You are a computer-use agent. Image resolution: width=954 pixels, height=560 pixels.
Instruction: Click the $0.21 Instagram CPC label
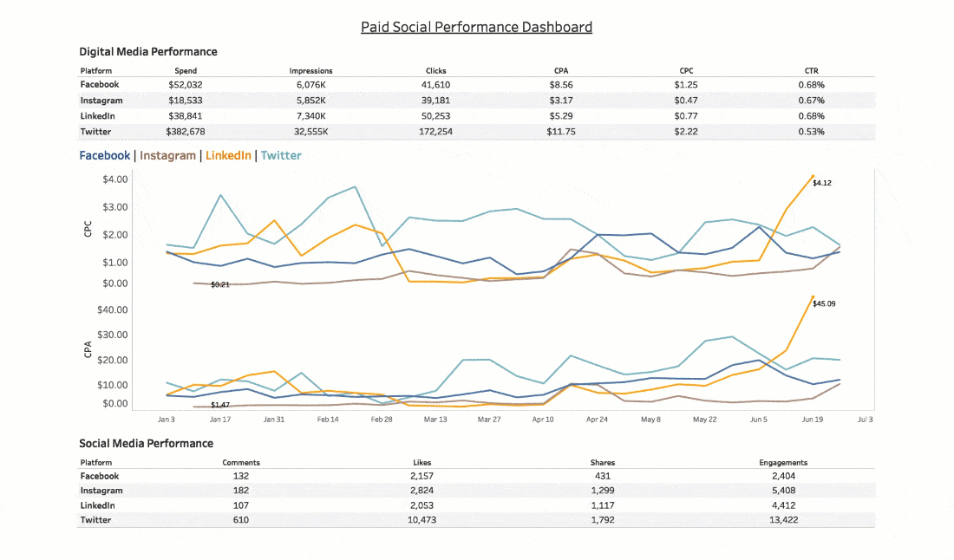coord(220,284)
